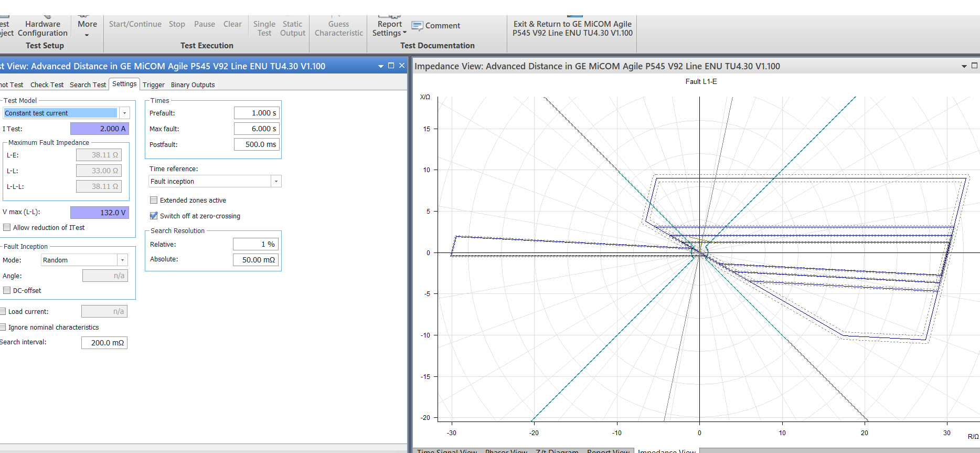This screenshot has width=980, height=453.
Task: Click the L-L maximum fault impedance field
Action: click(x=99, y=171)
